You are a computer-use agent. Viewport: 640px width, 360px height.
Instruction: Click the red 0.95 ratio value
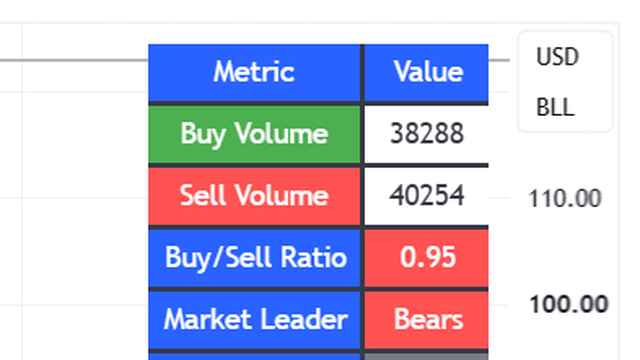coord(427,258)
